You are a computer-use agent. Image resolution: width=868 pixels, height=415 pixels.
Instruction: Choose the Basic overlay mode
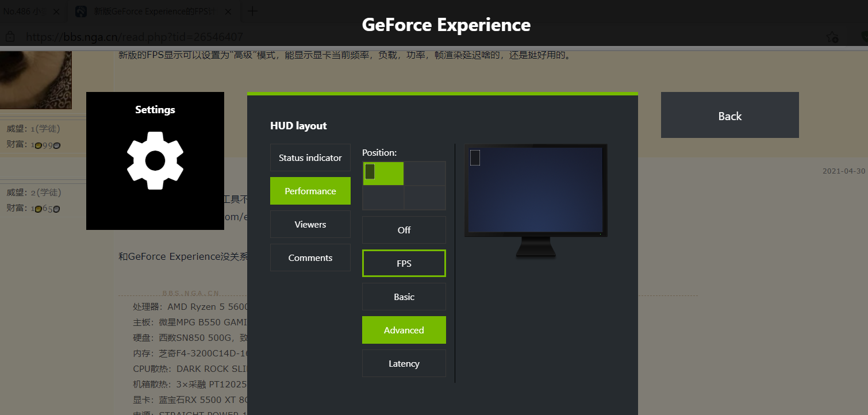(404, 297)
